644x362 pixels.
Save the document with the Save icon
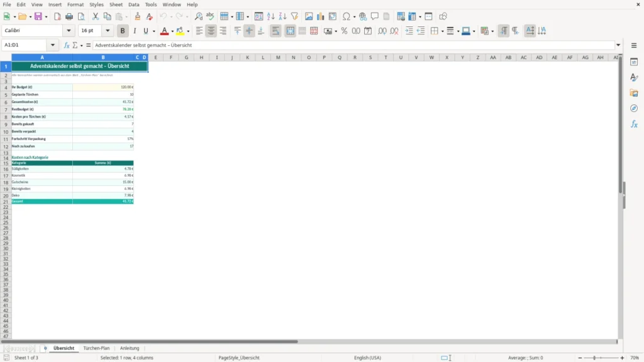click(x=38, y=16)
